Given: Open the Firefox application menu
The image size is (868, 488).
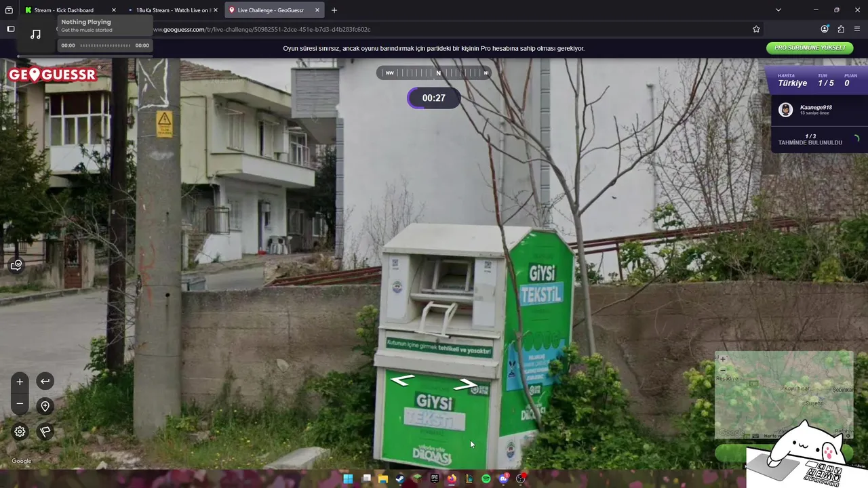Looking at the screenshot, I should pos(857,29).
